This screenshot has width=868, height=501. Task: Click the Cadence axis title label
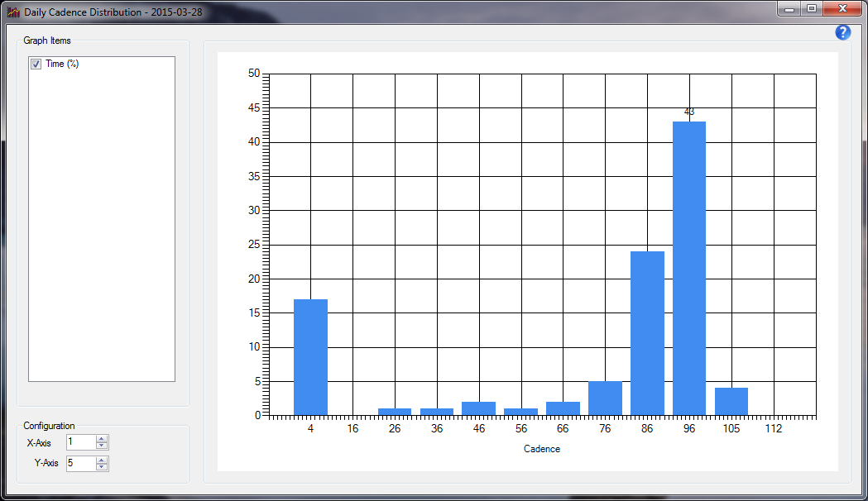tap(542, 449)
